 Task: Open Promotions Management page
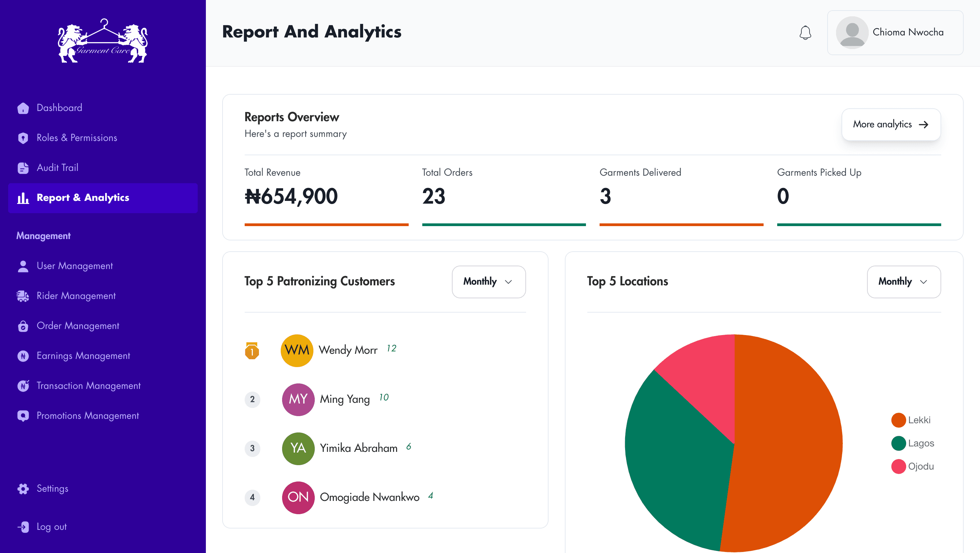[87, 416]
